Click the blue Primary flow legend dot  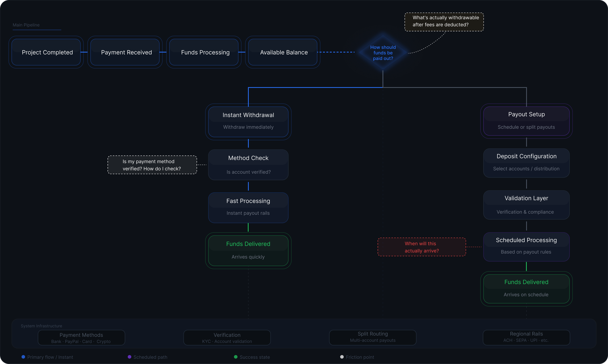(23, 357)
